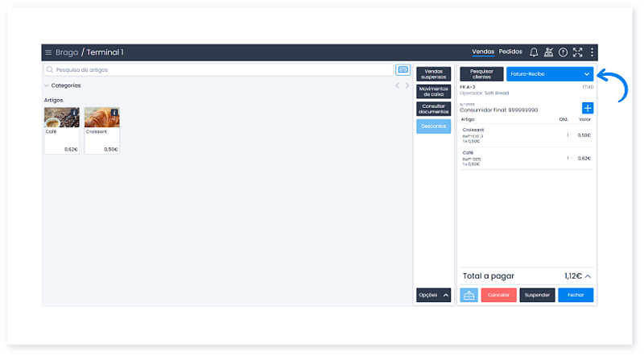
Task: Toggle fullscreen mode icon
Action: [577, 52]
